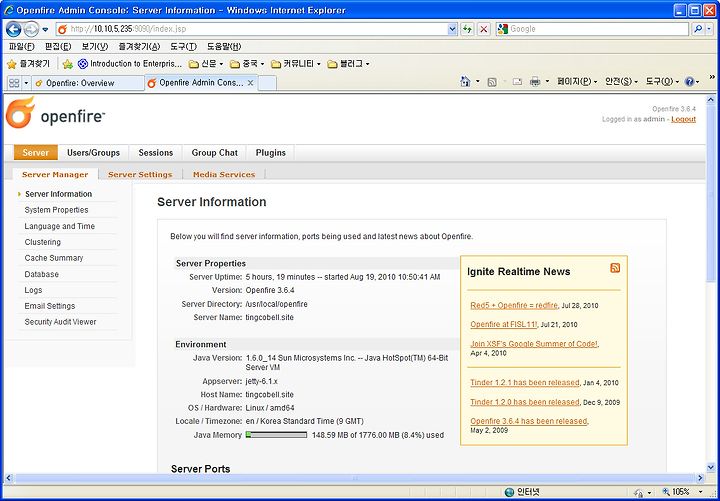Image resolution: width=720 pixels, height=501 pixels.
Task: Click the search magnifier icon
Action: click(698, 29)
